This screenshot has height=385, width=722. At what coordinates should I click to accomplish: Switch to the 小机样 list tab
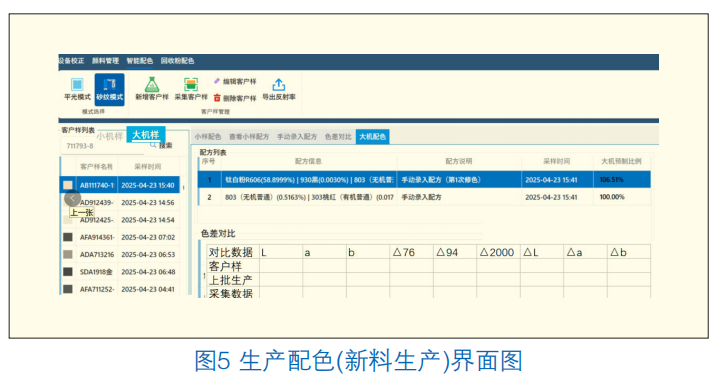tap(110, 136)
